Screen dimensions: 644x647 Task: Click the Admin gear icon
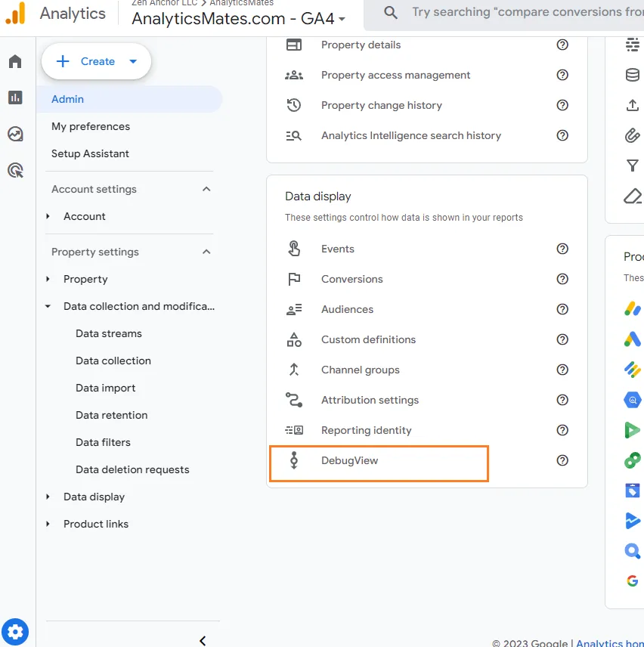point(15,632)
